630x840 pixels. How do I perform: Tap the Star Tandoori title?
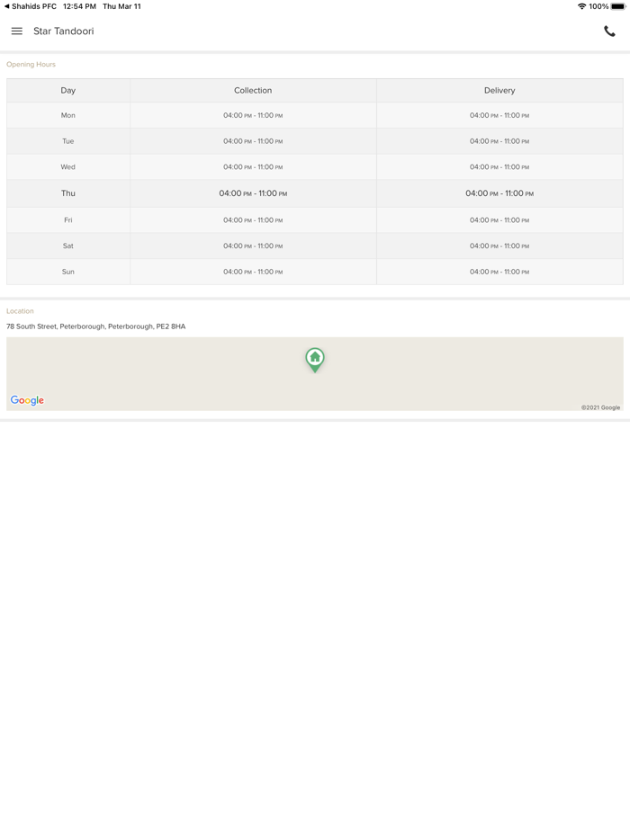(64, 31)
